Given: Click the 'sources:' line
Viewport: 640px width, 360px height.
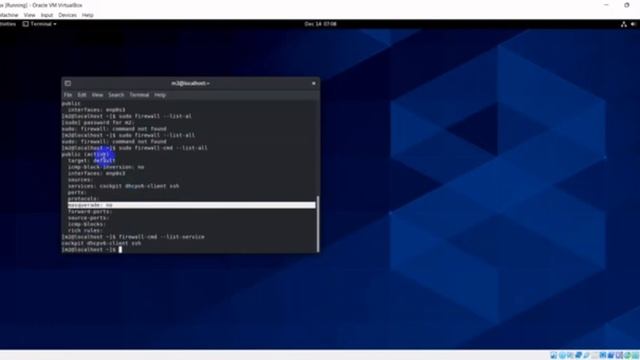Looking at the screenshot, I should (x=80, y=180).
